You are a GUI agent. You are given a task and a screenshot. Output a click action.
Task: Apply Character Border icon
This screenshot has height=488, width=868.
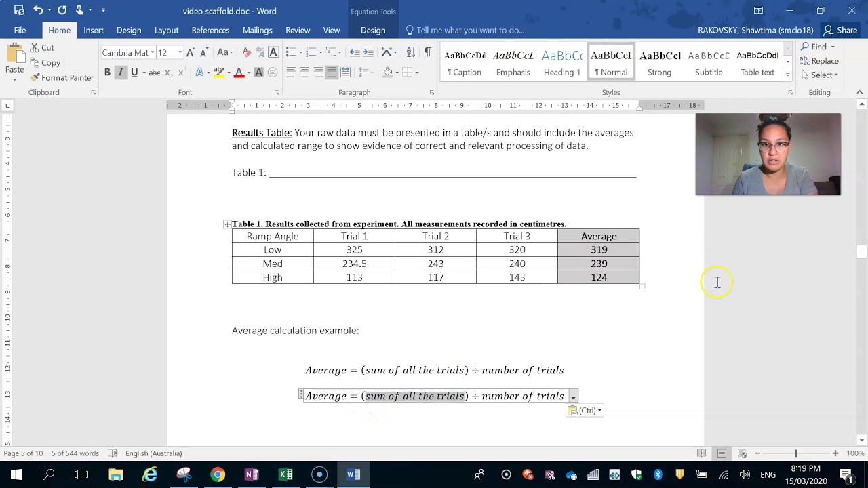click(x=273, y=52)
